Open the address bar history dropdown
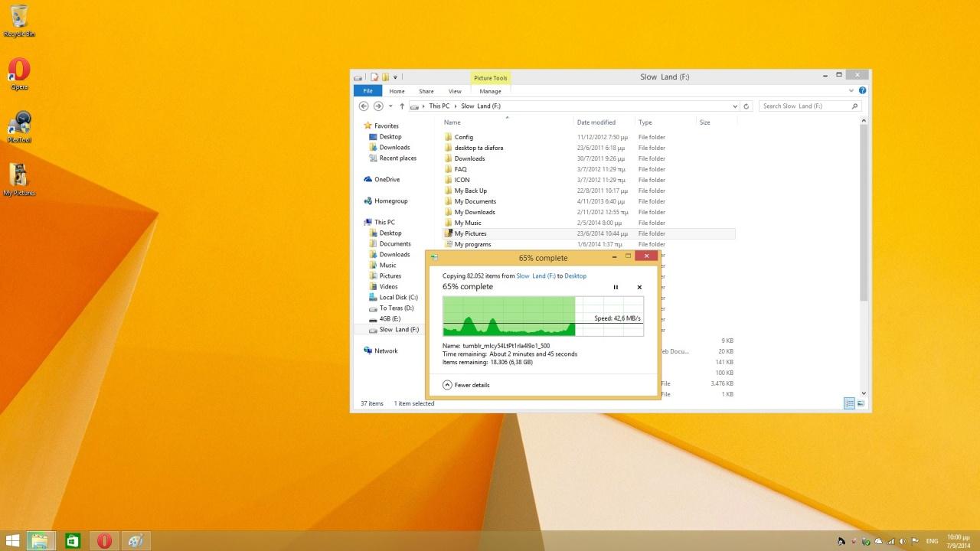Image resolution: width=980 pixels, height=551 pixels. click(x=735, y=106)
